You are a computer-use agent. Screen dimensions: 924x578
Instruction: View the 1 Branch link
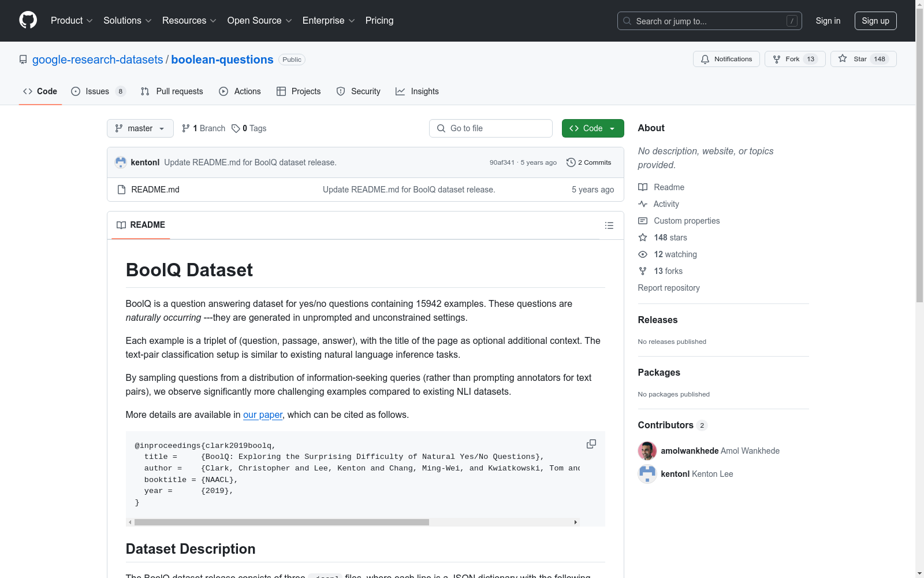coord(203,128)
